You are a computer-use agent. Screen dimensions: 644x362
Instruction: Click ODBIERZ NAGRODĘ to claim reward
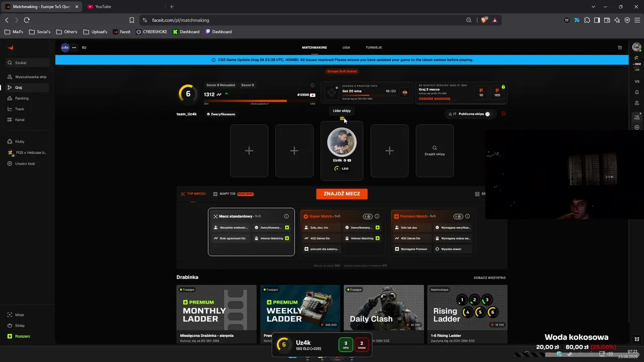(434, 99)
